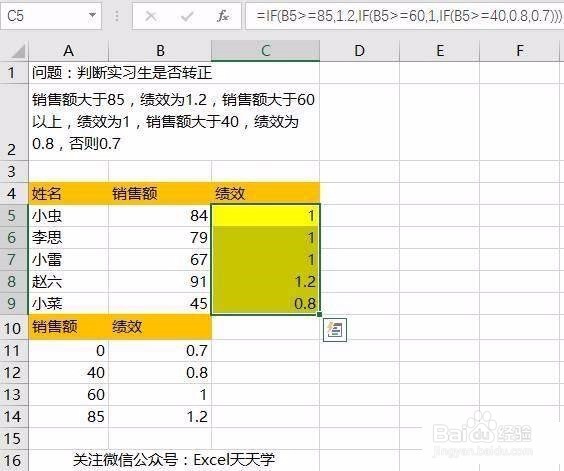The height and width of the screenshot is (471, 564).
Task: Select row 3 header
Action: tap(14, 171)
